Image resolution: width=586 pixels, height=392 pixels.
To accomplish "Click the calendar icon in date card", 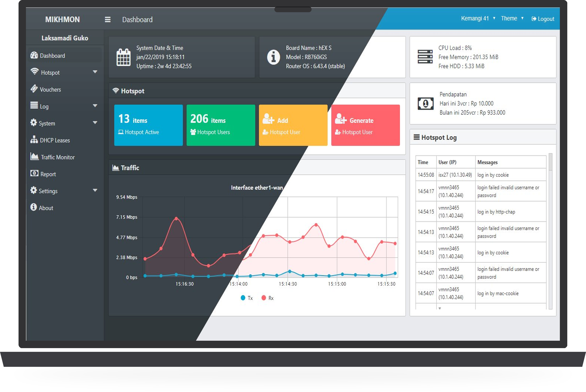I will point(123,57).
